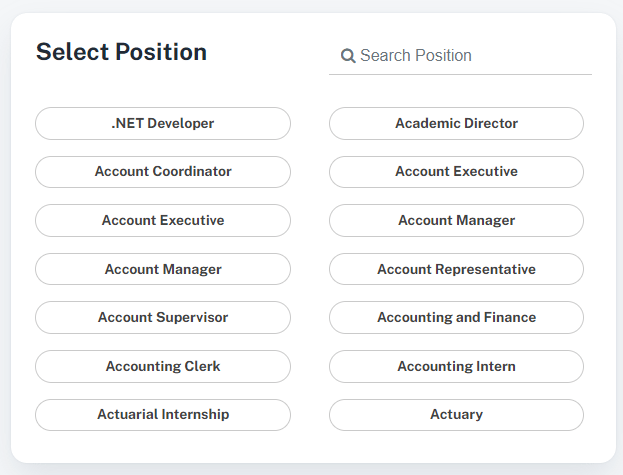Pick the Account Coordinator position

(163, 172)
